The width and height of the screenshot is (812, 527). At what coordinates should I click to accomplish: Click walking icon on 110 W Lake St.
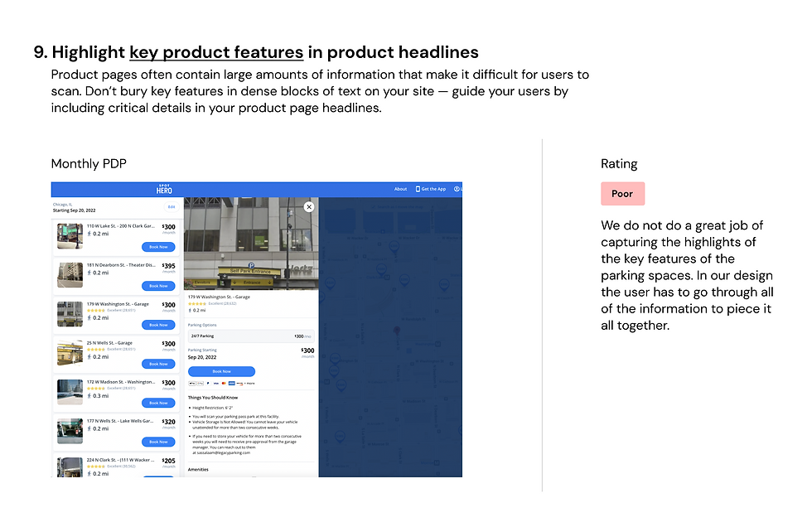[x=89, y=234]
